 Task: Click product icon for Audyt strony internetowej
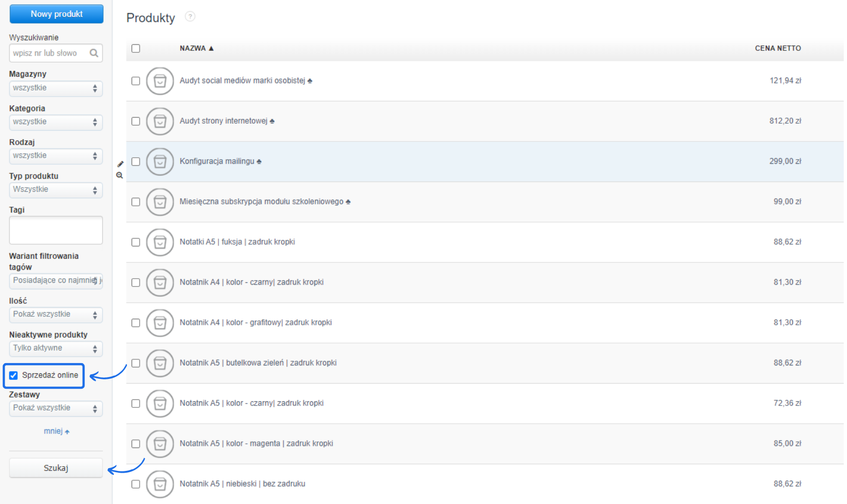point(160,121)
